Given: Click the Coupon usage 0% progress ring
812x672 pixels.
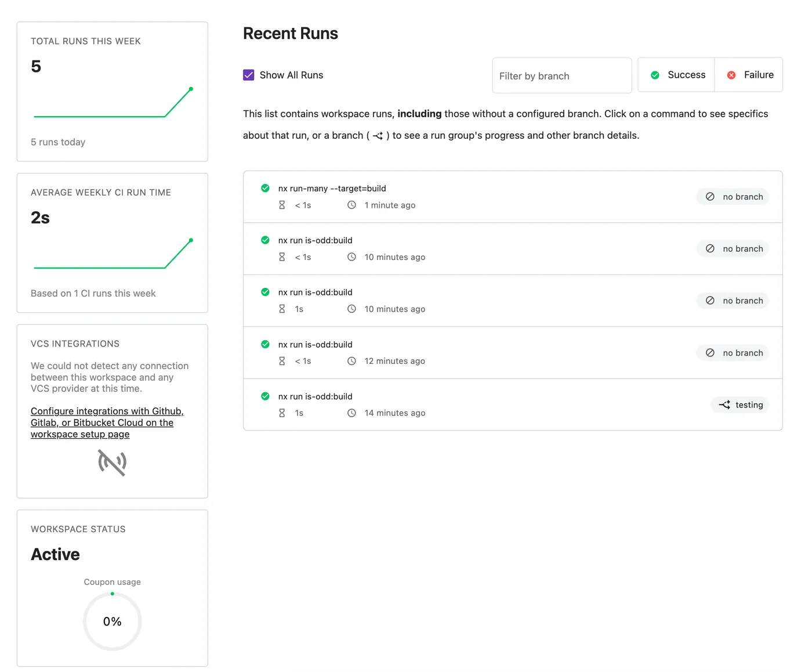Looking at the screenshot, I should [113, 622].
